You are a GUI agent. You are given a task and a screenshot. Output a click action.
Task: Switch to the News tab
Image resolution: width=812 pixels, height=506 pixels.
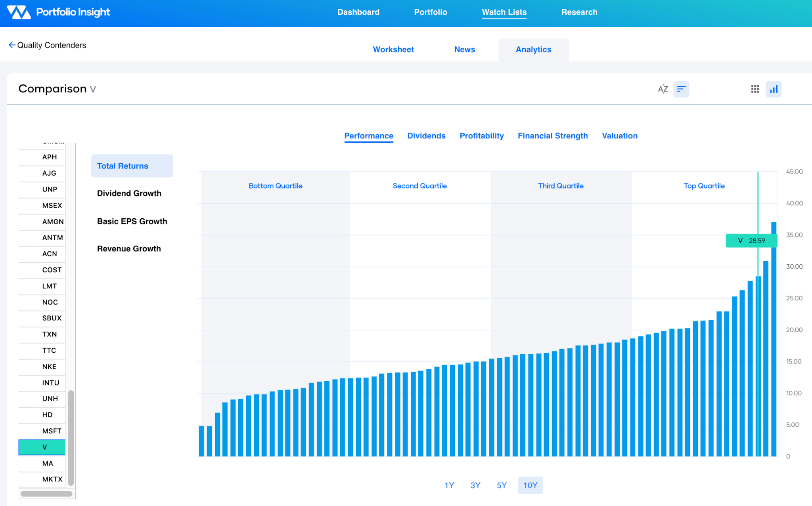(x=465, y=50)
